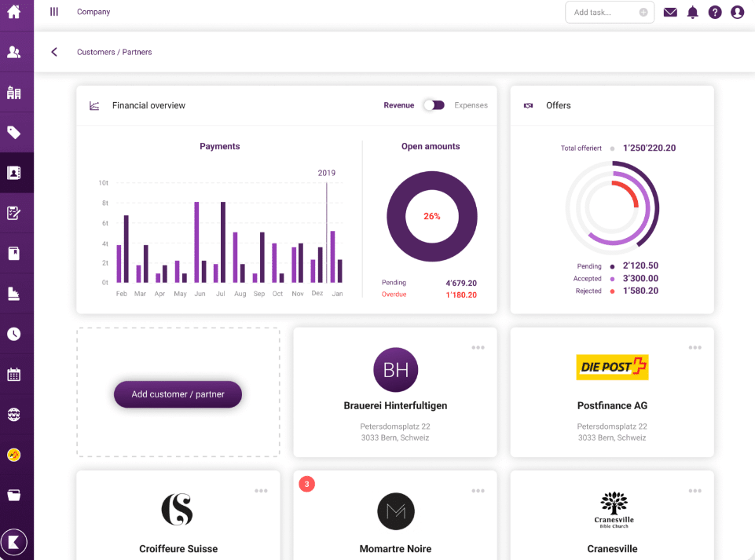The width and height of the screenshot is (755, 560).
Task: Toggle the Revenue/Expenses switch
Action: 434,105
